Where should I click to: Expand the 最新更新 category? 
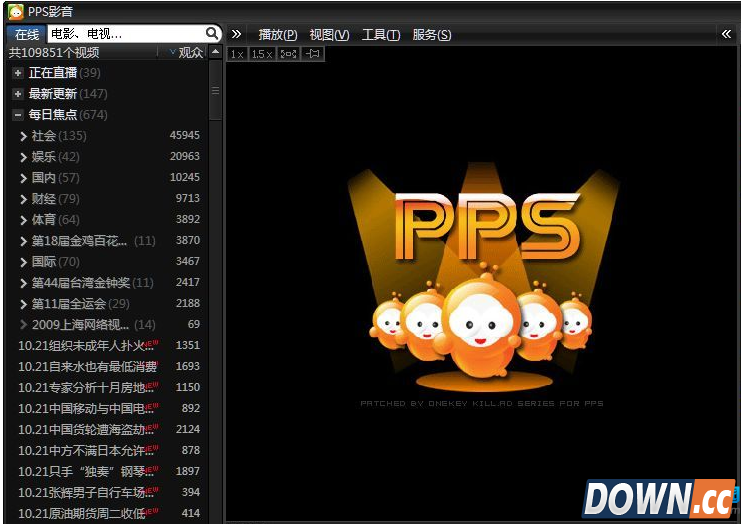pos(18,94)
